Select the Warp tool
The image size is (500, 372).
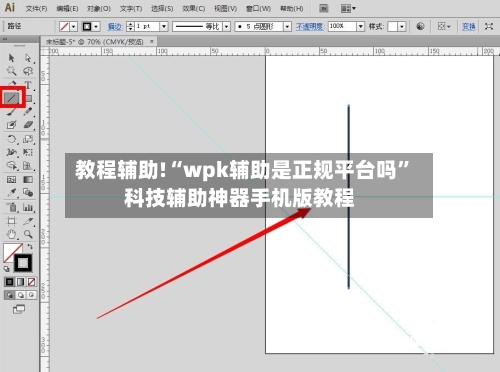11,152
